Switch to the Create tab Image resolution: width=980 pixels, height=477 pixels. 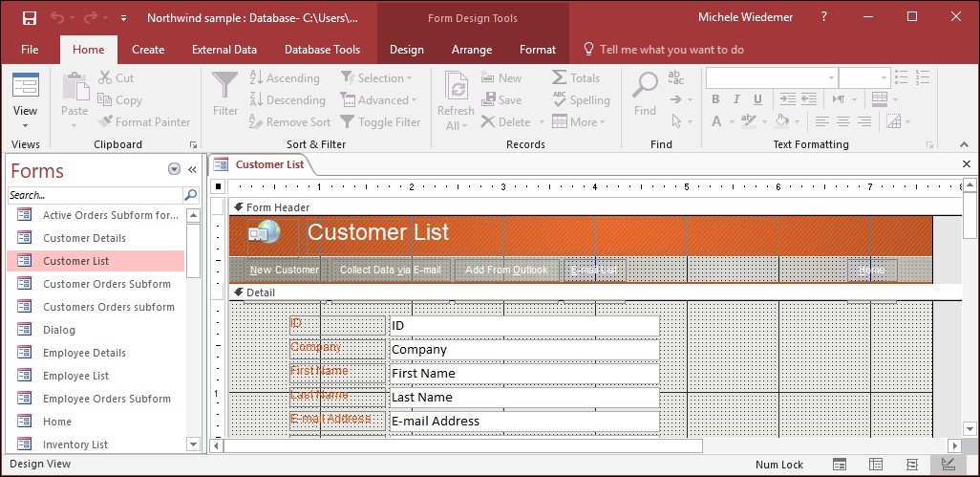[x=148, y=50]
